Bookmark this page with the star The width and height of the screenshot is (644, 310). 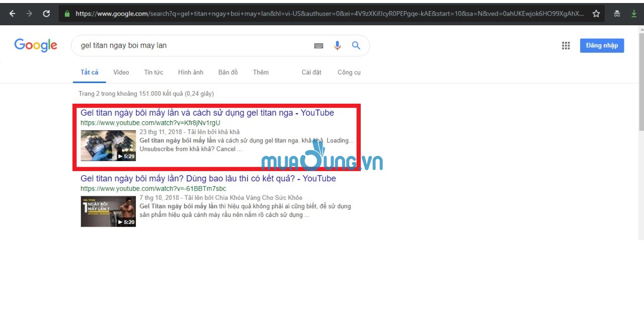[596, 14]
